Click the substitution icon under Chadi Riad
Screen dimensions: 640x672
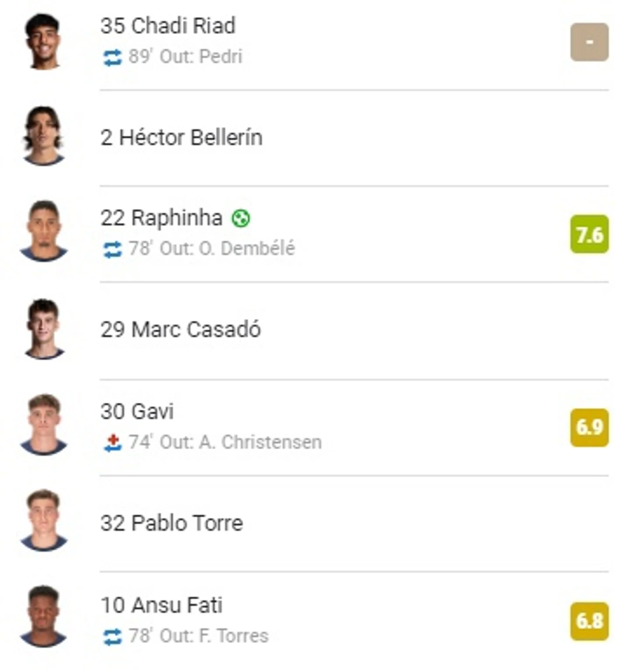(x=112, y=57)
